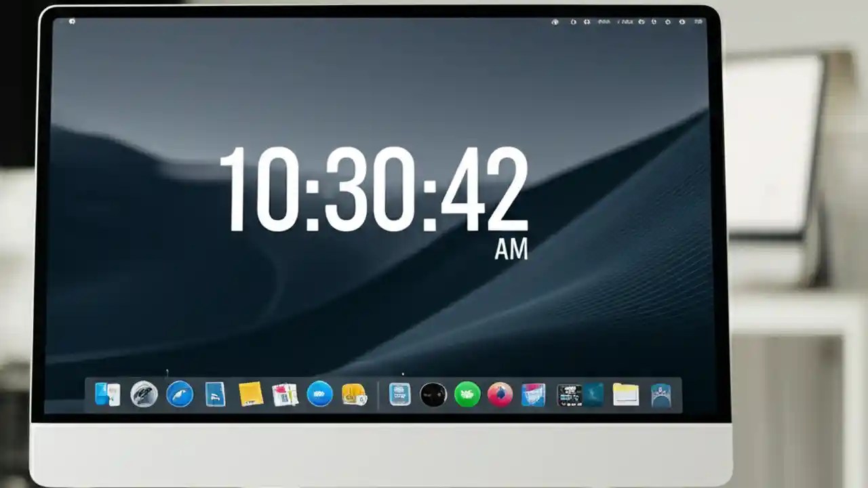This screenshot has height=488, width=868.
Task: Click the blue globe app icon in the Dock
Action: (x=319, y=393)
